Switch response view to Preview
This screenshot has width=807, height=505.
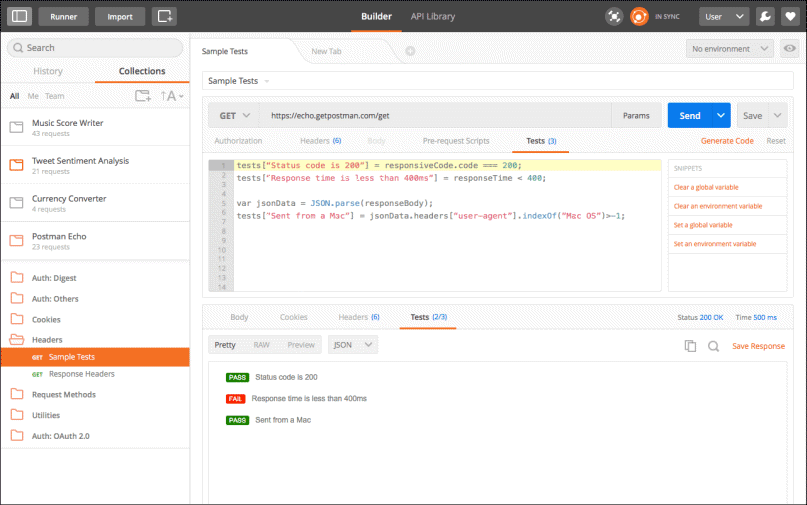tap(300, 344)
